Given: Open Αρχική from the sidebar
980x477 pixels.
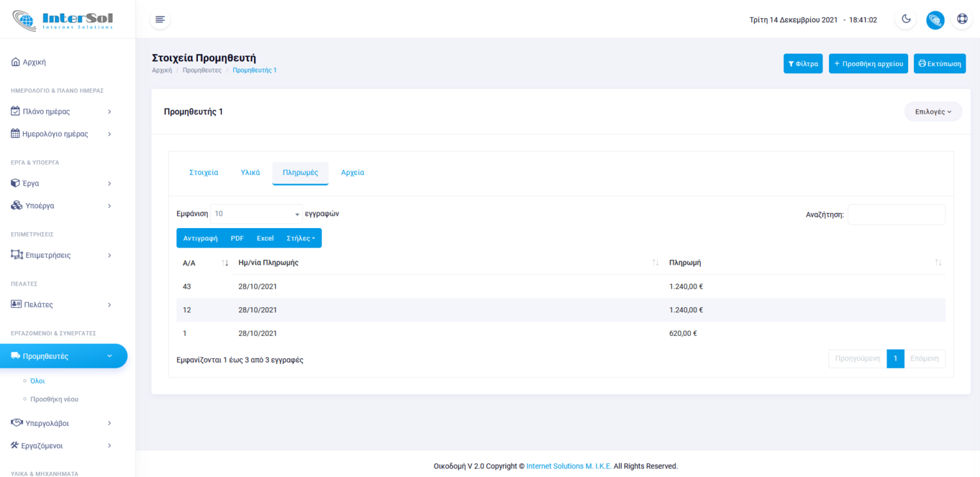Looking at the screenshot, I should point(34,62).
